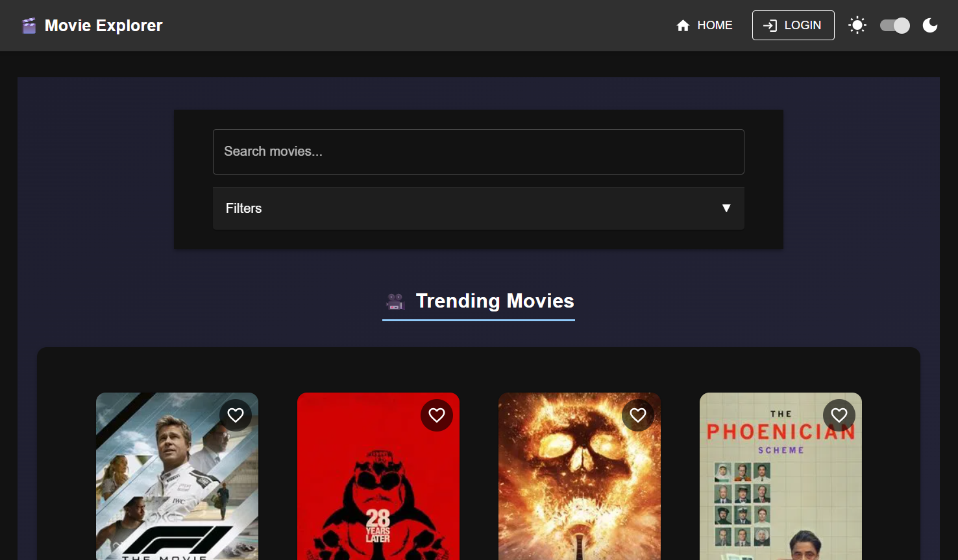
Task: Click the LOGIN button
Action: 793,25
